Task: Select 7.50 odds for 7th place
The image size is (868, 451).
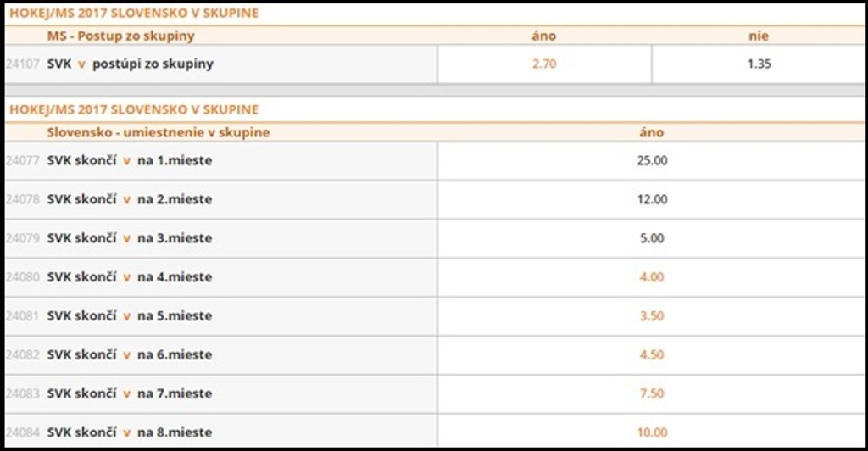Action: (x=651, y=394)
